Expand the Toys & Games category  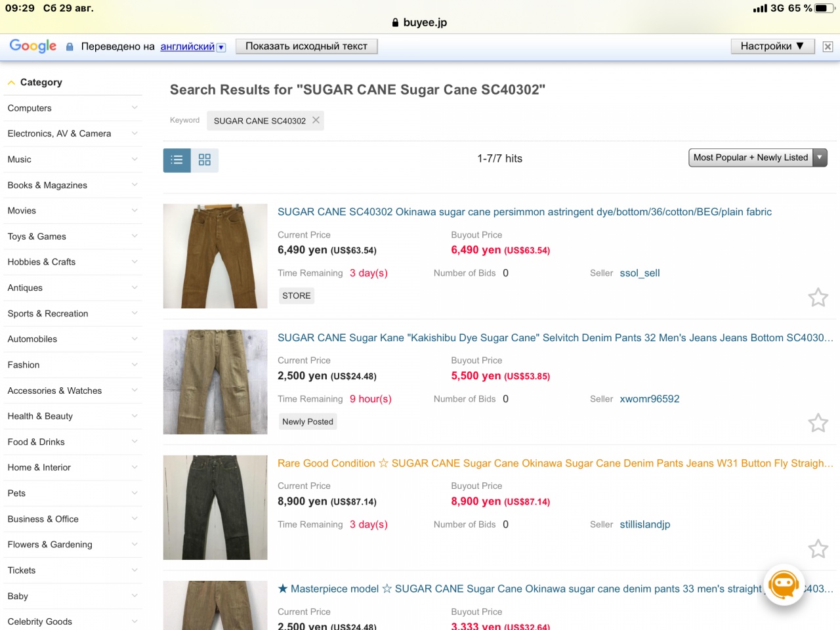click(73, 236)
